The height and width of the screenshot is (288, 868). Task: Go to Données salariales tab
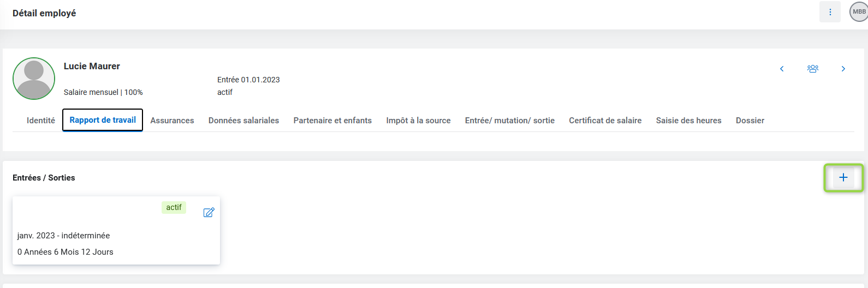[243, 121]
